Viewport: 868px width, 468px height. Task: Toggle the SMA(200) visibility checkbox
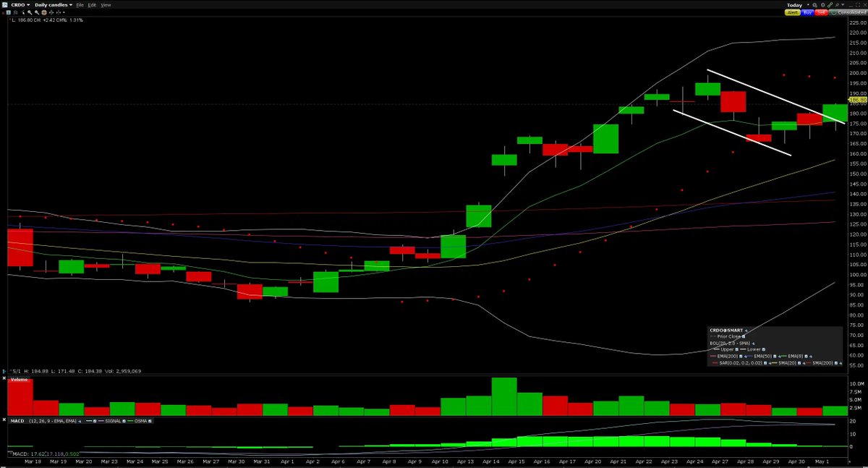tap(836, 363)
